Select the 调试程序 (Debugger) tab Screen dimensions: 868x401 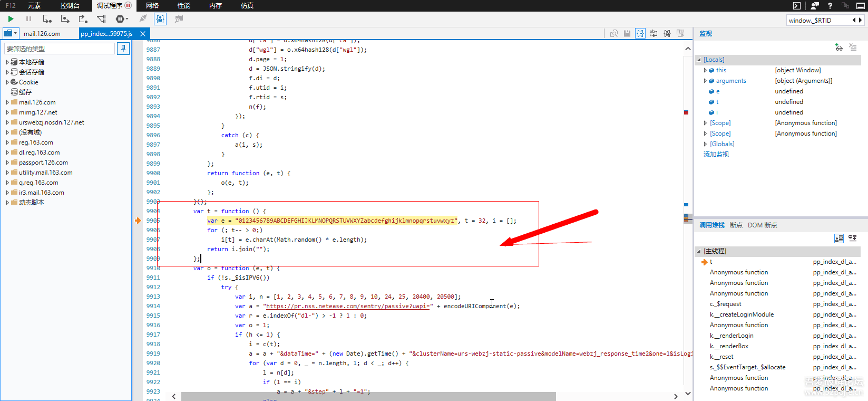[114, 6]
